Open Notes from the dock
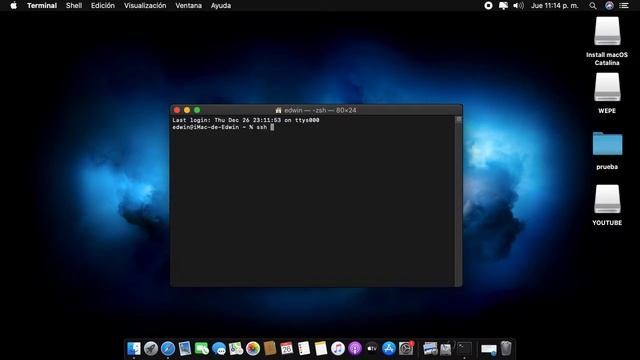640x360 pixels. pos(321,348)
